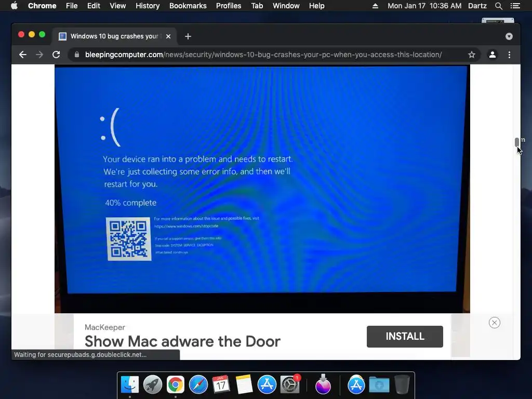Open a new tab with plus button
Viewport: 532px width, 399px height.
(188, 36)
